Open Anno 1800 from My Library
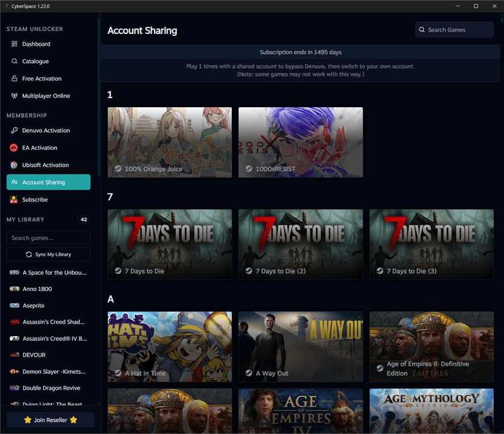504x434 pixels. pos(37,289)
